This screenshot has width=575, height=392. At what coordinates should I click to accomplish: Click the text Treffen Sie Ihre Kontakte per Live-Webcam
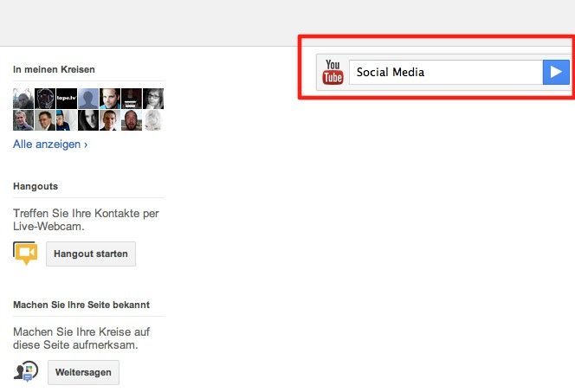87,220
